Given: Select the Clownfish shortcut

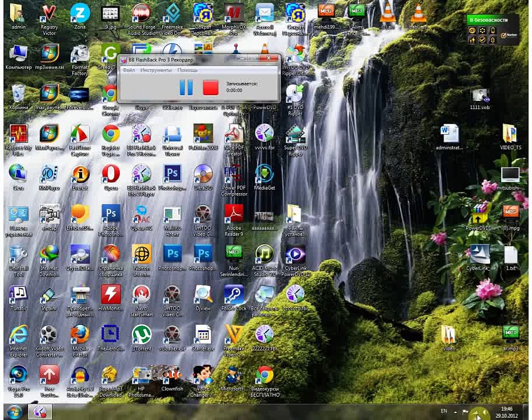Looking at the screenshot, I should (x=172, y=379).
